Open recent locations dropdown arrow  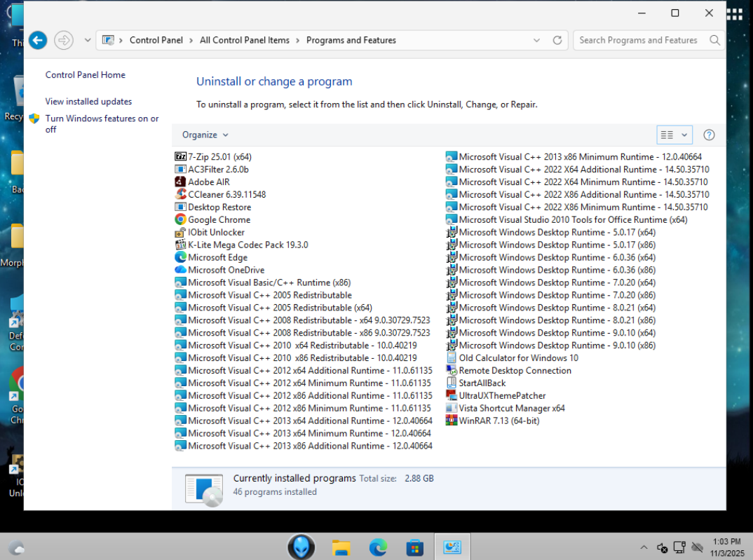point(88,41)
